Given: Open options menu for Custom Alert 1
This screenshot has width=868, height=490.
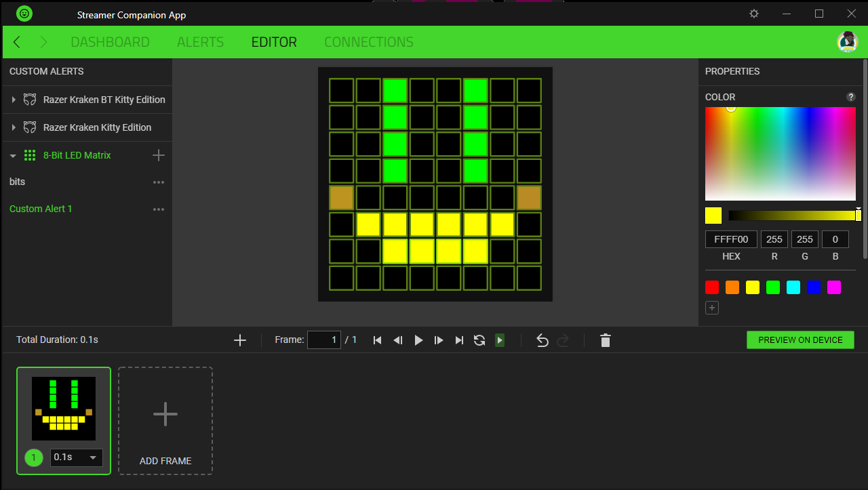Looking at the screenshot, I should click(159, 209).
